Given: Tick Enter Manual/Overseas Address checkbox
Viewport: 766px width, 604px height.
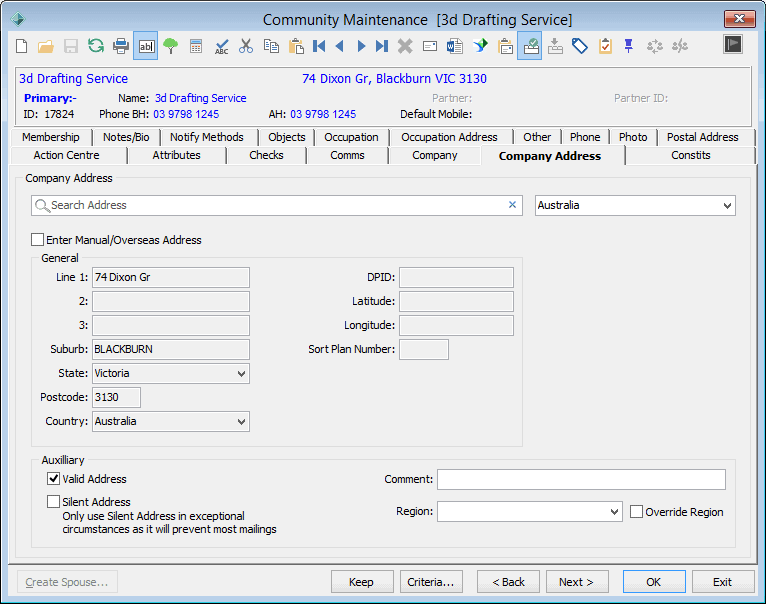Looking at the screenshot, I should pyautogui.click(x=37, y=239).
